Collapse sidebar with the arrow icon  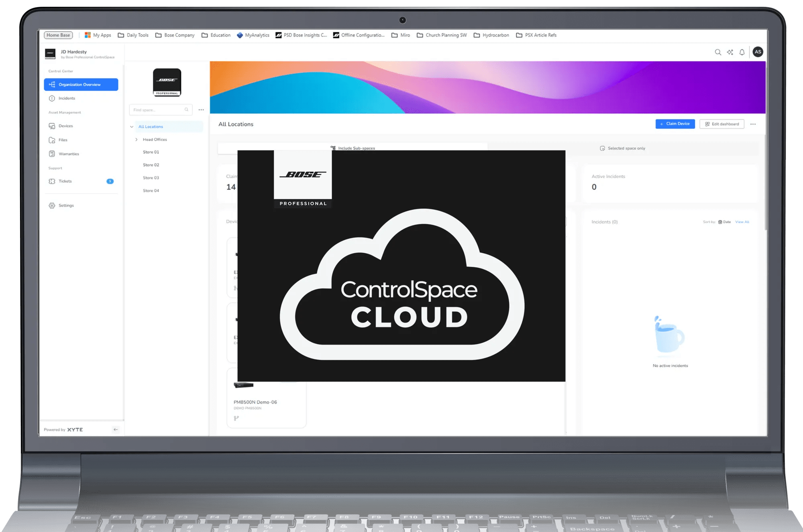coord(116,429)
